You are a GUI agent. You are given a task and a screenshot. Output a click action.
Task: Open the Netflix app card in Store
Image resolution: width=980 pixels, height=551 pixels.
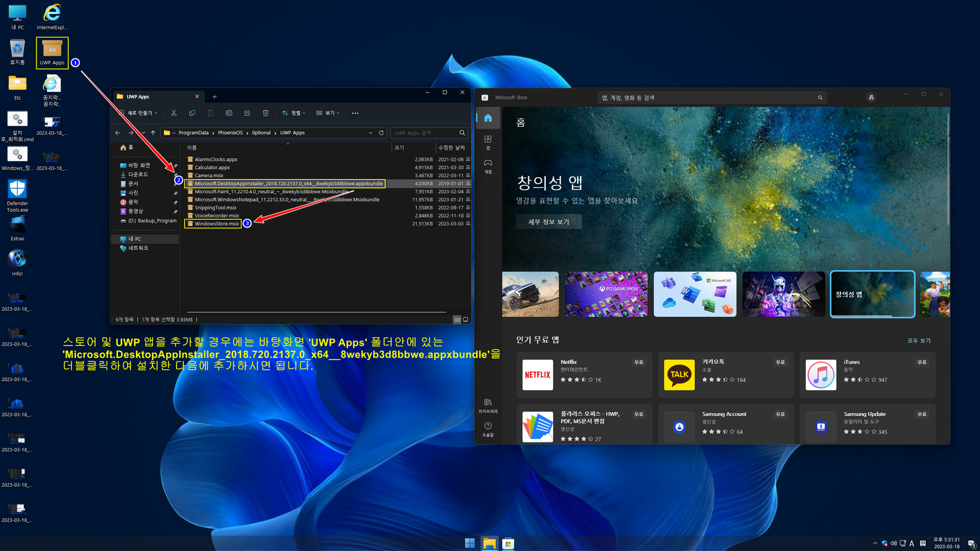[584, 375]
